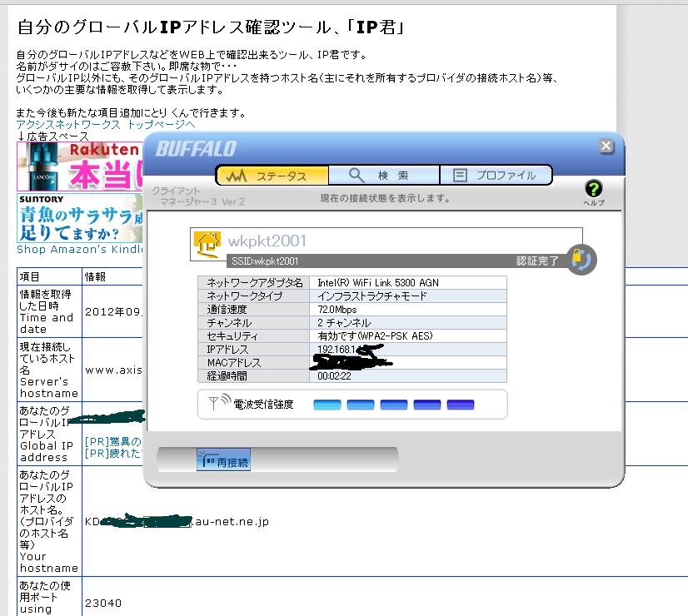Click the wkpkt2001 profile name

pyautogui.click(x=267, y=241)
